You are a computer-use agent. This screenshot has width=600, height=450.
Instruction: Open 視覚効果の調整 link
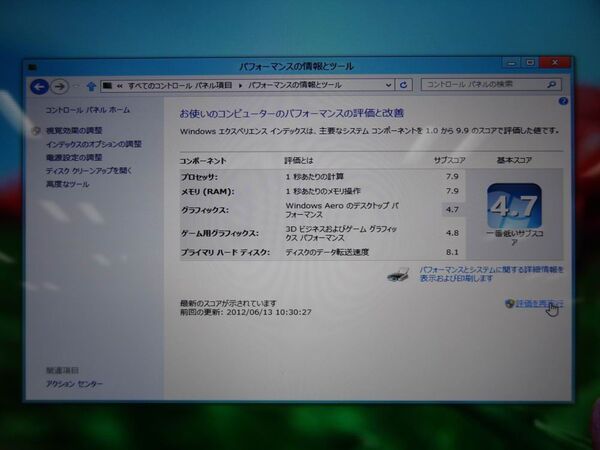[x=74, y=130]
